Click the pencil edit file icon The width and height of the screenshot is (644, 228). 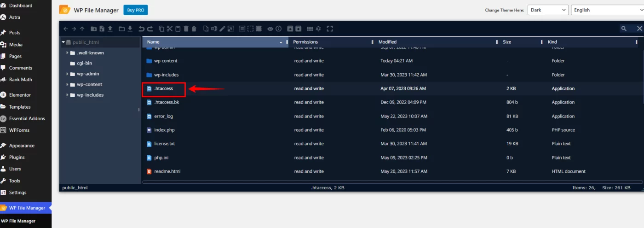[x=222, y=29]
